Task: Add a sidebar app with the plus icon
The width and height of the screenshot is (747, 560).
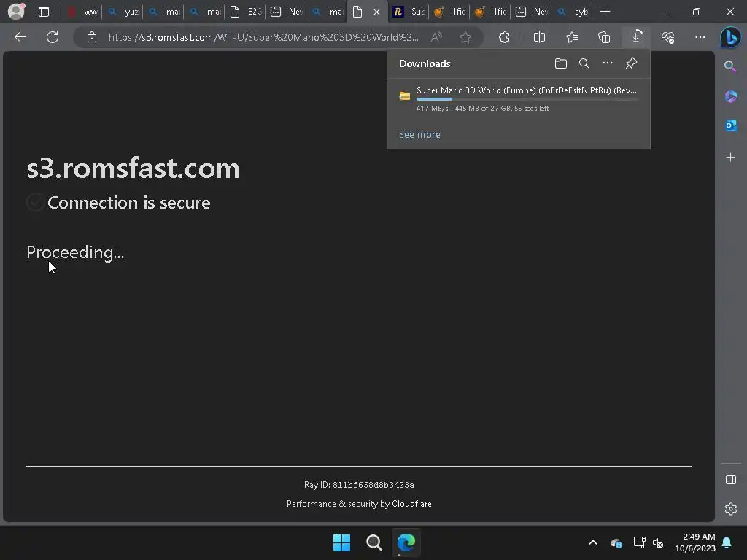Action: pos(730,157)
